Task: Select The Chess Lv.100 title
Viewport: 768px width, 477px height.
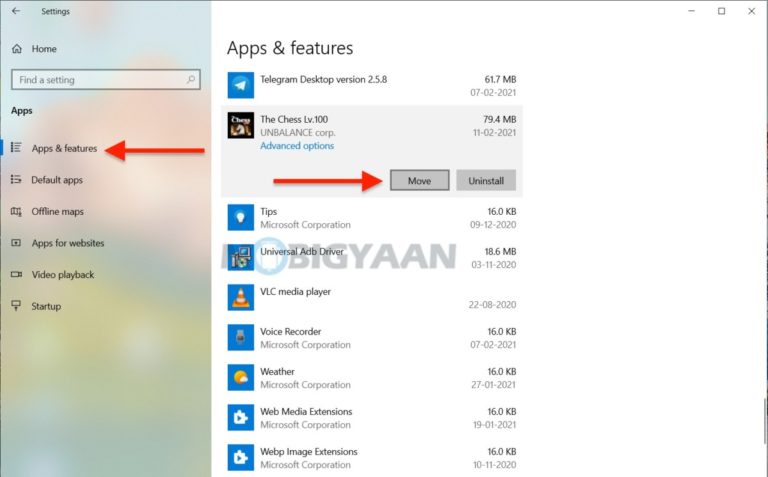Action: [x=294, y=119]
